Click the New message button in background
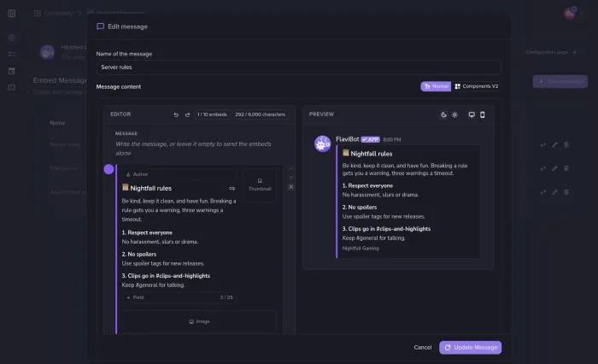The width and height of the screenshot is (598, 364). (560, 81)
